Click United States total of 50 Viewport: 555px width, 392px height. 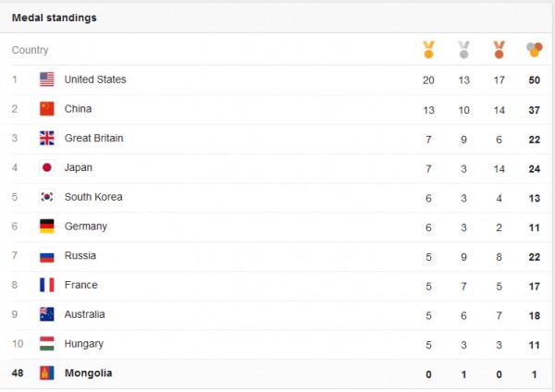click(x=534, y=80)
